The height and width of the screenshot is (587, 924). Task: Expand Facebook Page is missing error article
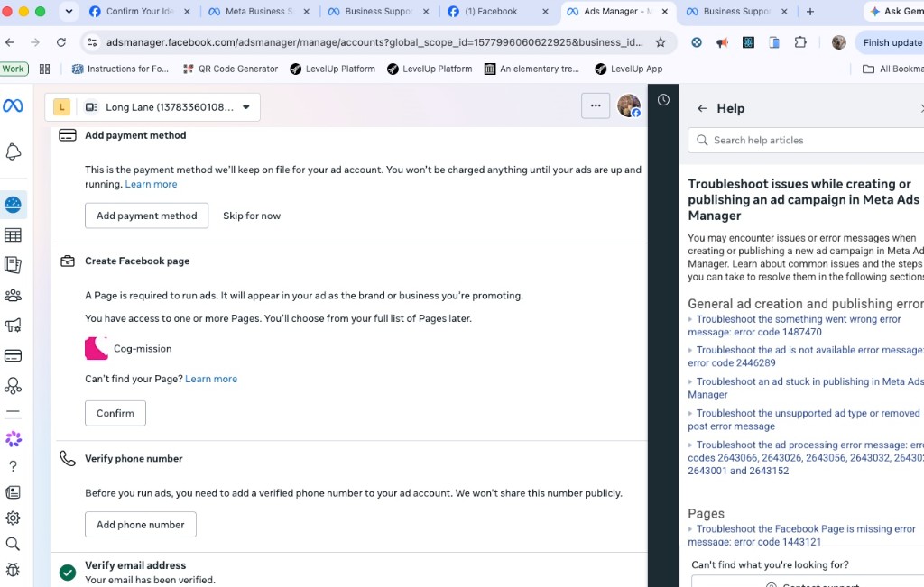[801, 536]
